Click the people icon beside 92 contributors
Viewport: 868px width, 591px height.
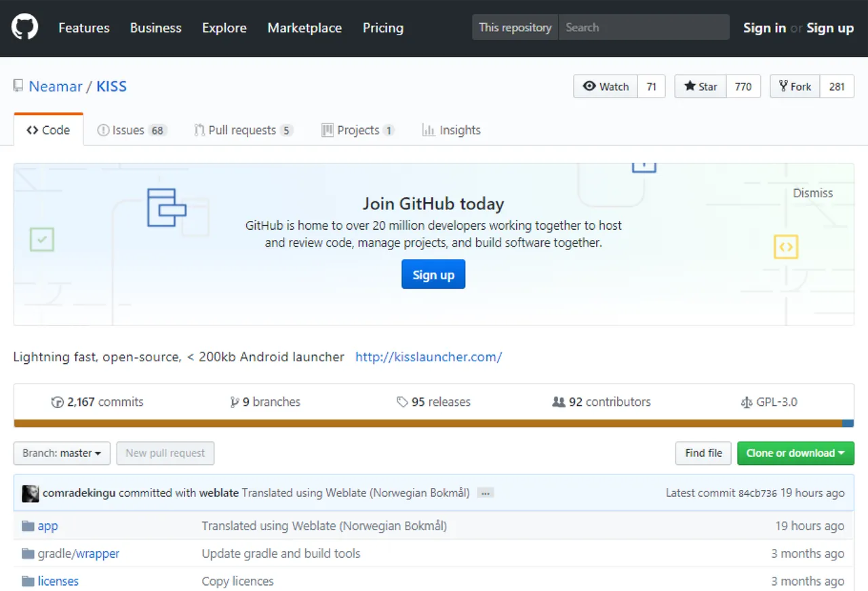click(559, 402)
